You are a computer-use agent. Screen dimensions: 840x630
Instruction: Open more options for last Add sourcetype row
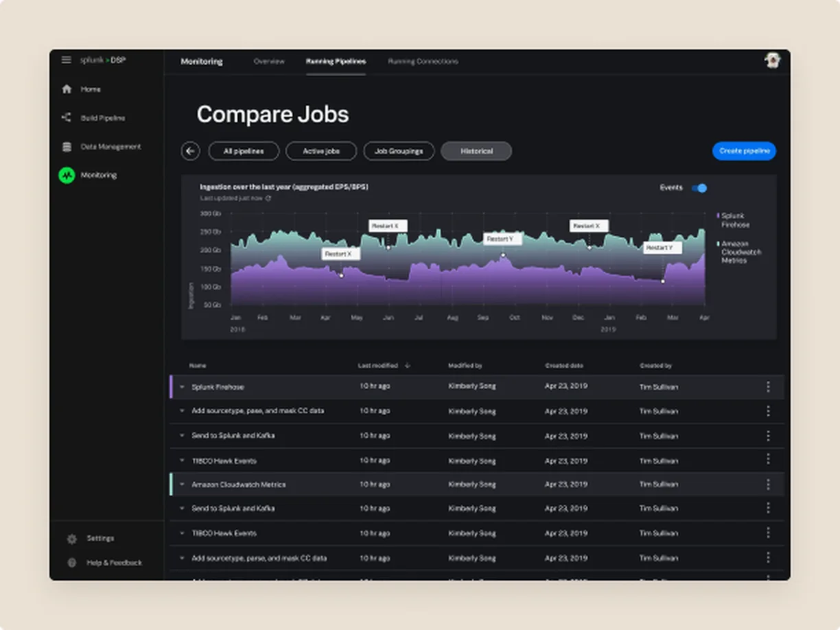tap(768, 558)
